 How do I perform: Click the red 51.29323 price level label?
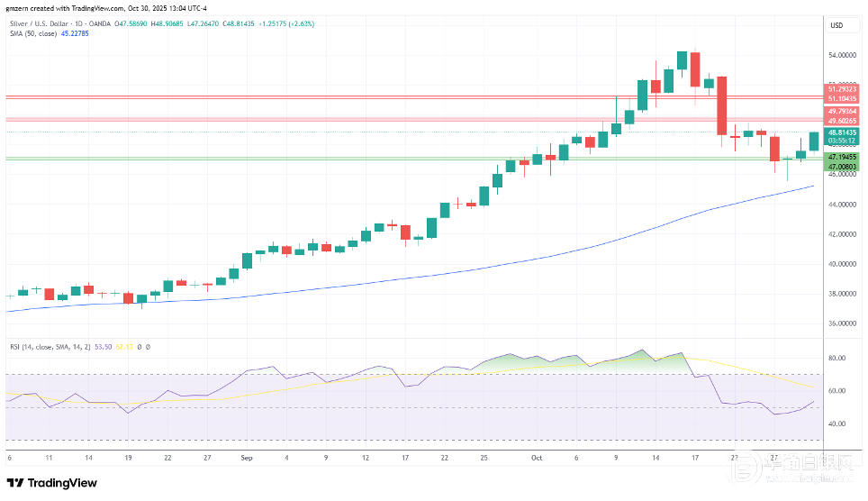click(x=842, y=88)
